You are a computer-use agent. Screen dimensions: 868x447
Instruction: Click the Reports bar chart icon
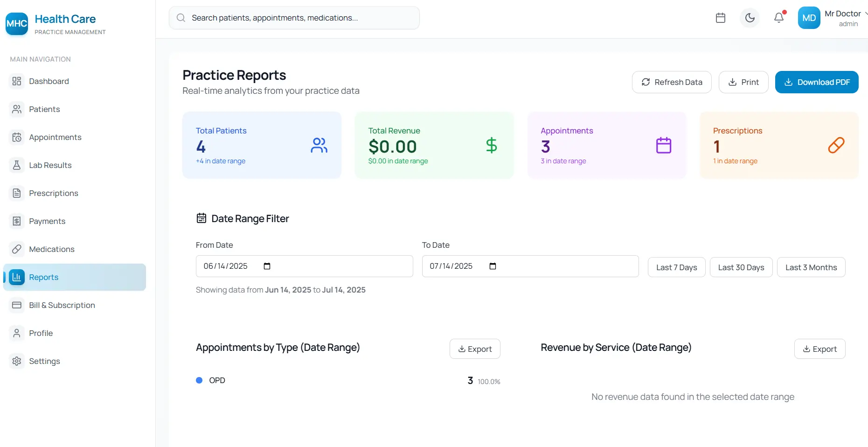[17, 277]
